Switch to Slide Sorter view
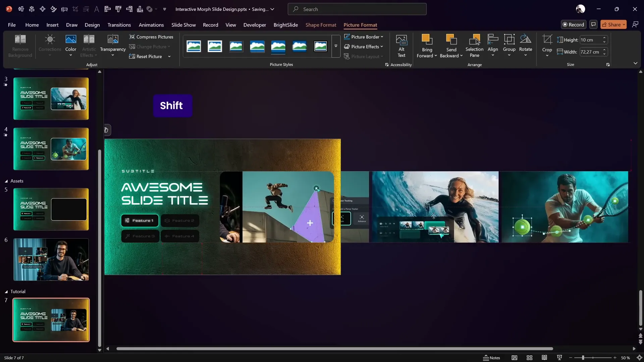The width and height of the screenshot is (644, 362). [x=529, y=358]
